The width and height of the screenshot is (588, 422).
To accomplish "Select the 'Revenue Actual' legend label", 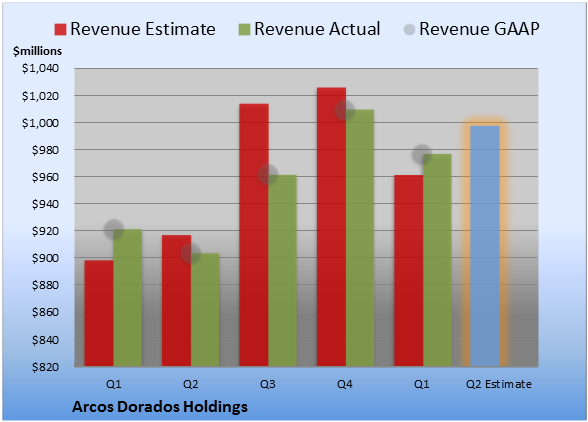I will (317, 29).
